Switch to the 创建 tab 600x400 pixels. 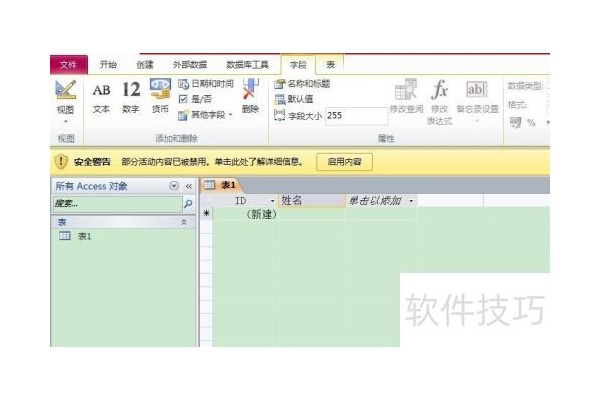145,65
